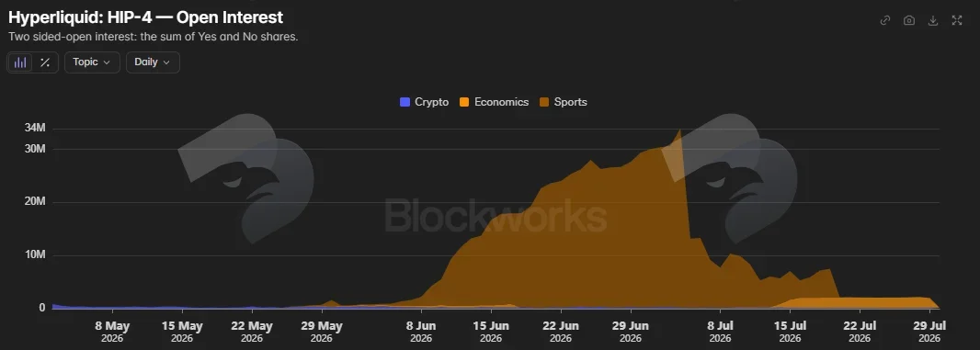
Task: Open the Daily interval dropdown
Action: [154, 62]
